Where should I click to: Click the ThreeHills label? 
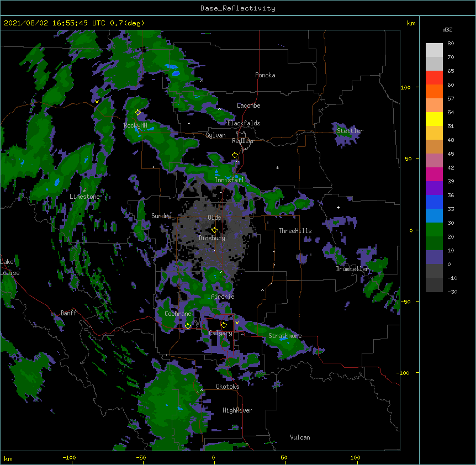[295, 231]
